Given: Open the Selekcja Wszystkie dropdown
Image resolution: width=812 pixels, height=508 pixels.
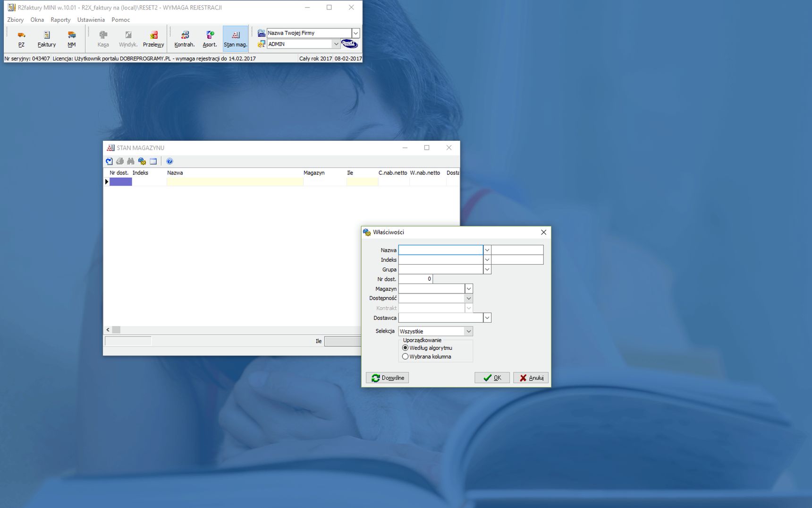Looking at the screenshot, I should (x=468, y=331).
